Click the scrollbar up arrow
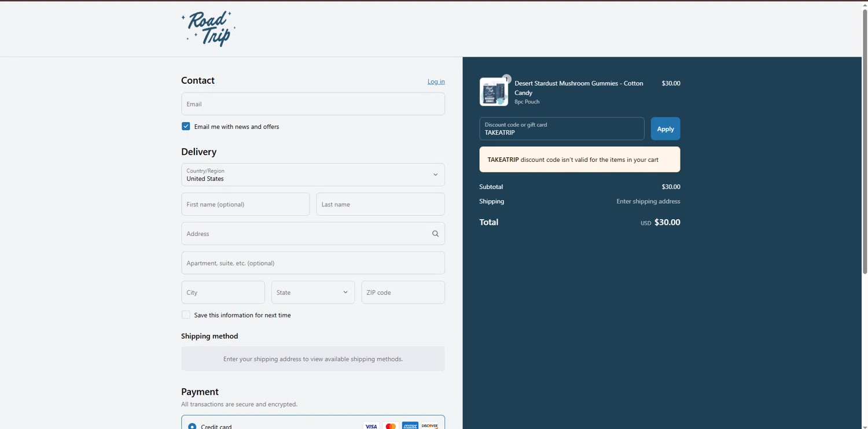The height and width of the screenshot is (429, 868). tap(865, 4)
